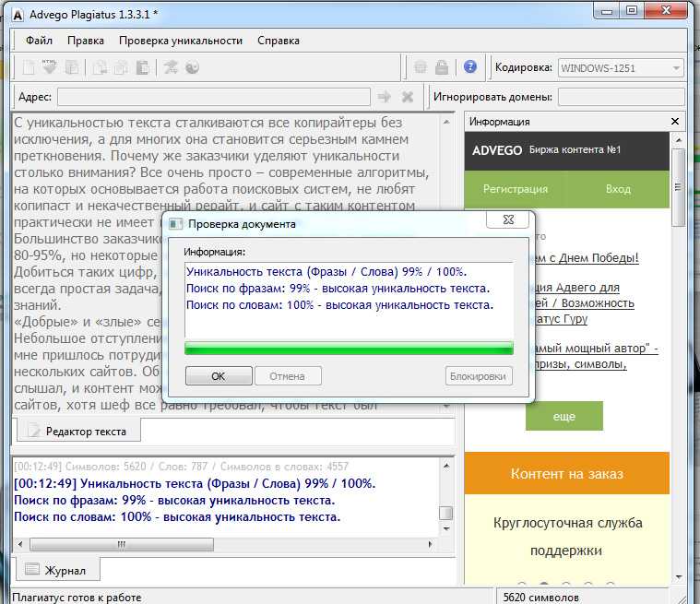Click the text editor scrollbar down arrow
700x604 pixels.
446,406
